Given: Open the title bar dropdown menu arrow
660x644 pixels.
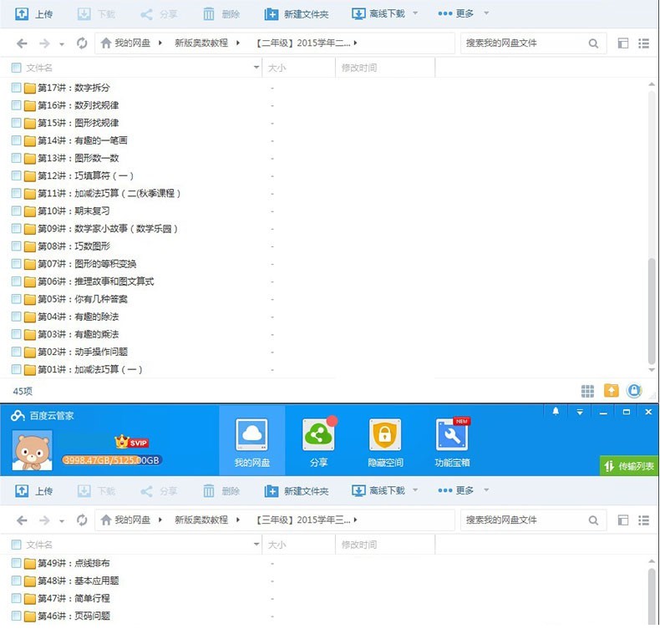Looking at the screenshot, I should (x=580, y=412).
